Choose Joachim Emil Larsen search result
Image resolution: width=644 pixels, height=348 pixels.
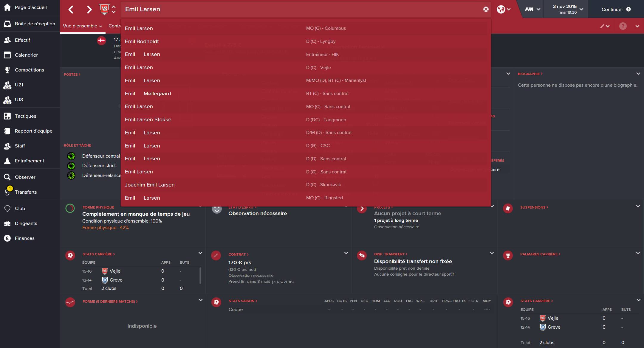coord(150,185)
